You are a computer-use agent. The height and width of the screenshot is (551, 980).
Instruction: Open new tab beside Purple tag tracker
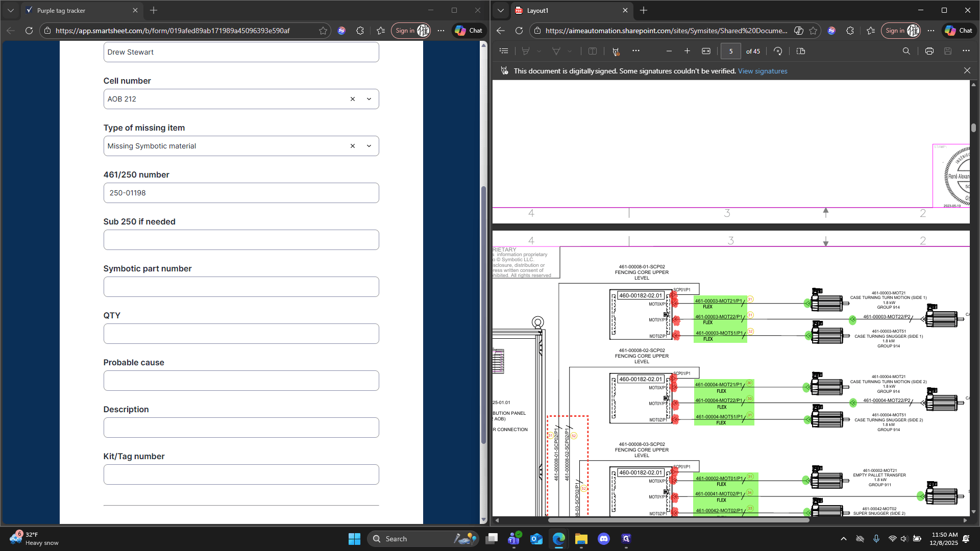[154, 10]
